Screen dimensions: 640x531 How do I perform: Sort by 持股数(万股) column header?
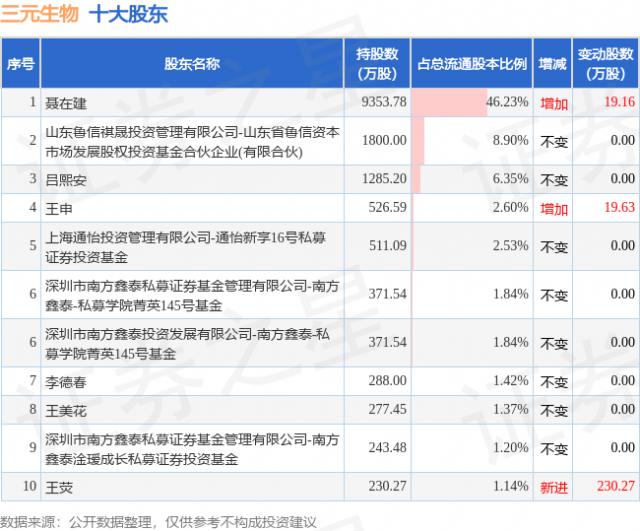(380, 64)
